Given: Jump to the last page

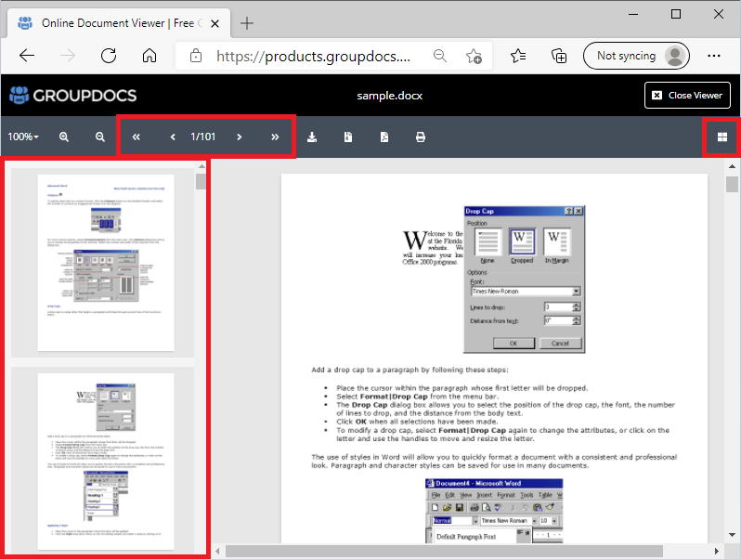Looking at the screenshot, I should click(x=275, y=137).
